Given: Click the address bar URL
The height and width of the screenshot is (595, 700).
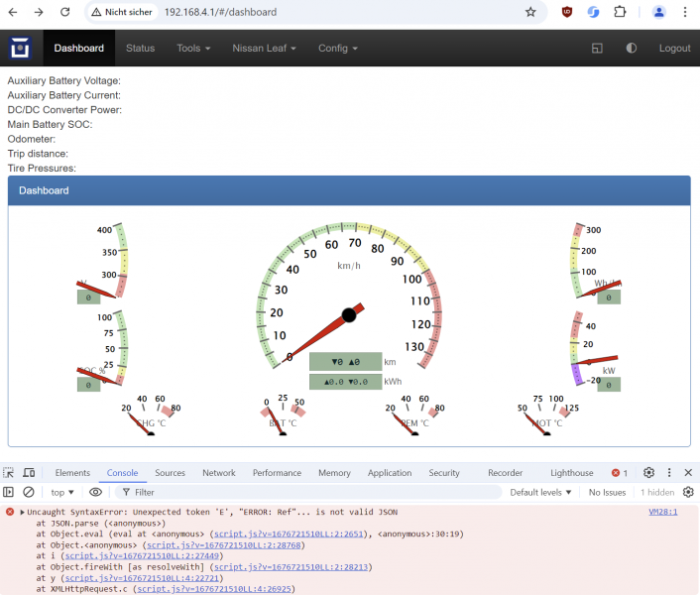Looking at the screenshot, I should pos(220,12).
